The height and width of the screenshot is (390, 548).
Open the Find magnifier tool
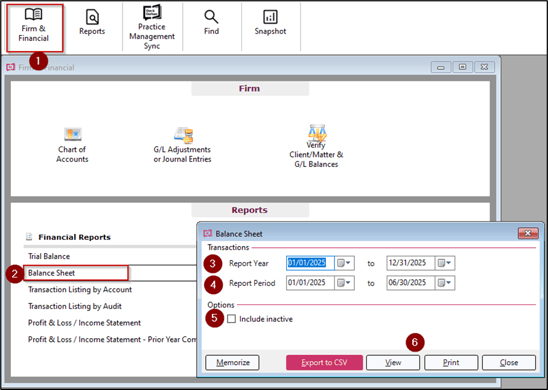click(x=211, y=23)
